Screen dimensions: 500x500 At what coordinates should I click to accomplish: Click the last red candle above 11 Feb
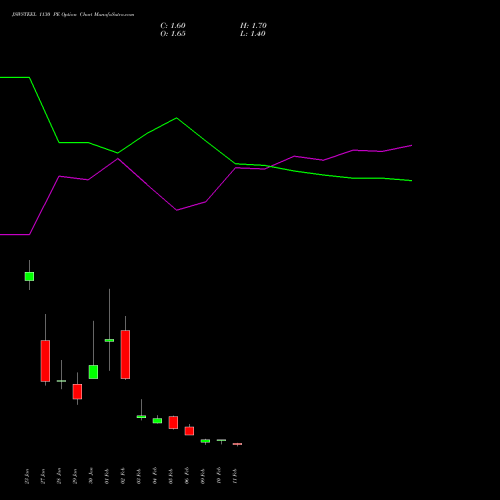[237, 444]
